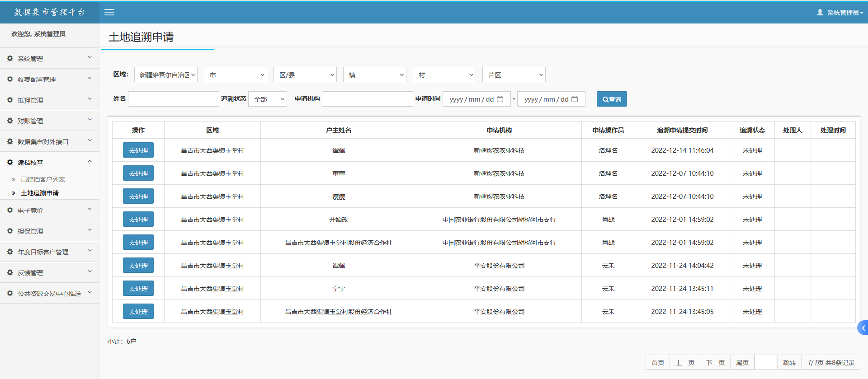Open the 片区 area dropdown

[514, 75]
